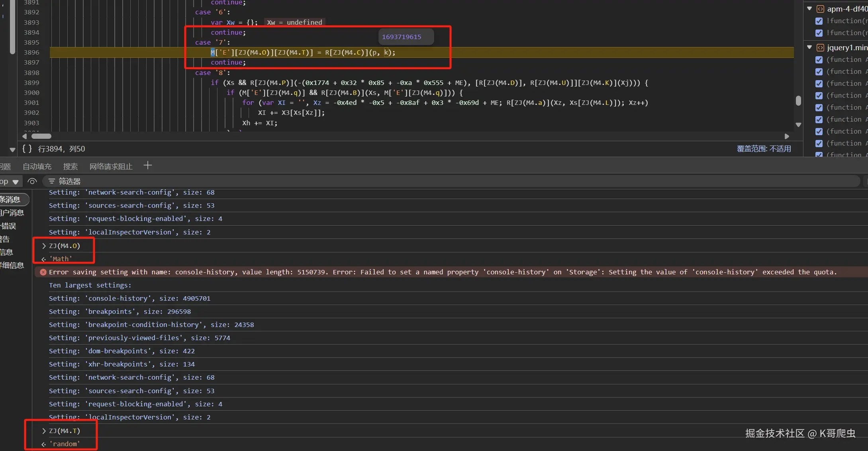Click the red error icon in console message

click(43, 272)
